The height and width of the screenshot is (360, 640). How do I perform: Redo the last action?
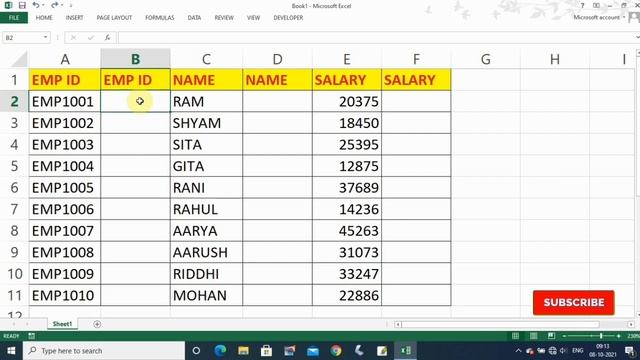click(x=54, y=5)
